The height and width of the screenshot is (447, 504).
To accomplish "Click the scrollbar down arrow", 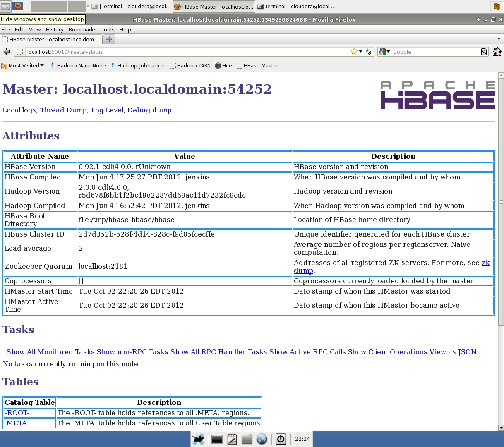I will tap(501, 428).
